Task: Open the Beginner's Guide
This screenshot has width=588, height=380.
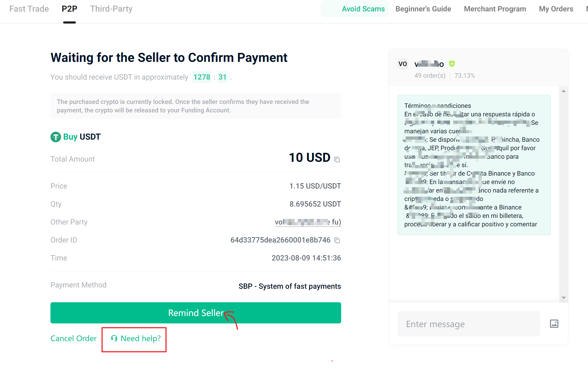Action: [423, 9]
